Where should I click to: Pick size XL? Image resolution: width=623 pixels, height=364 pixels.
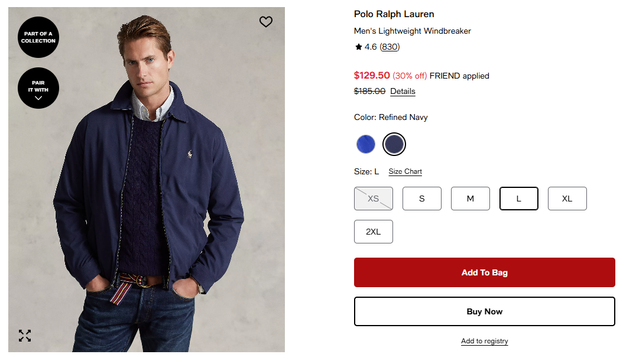(567, 199)
